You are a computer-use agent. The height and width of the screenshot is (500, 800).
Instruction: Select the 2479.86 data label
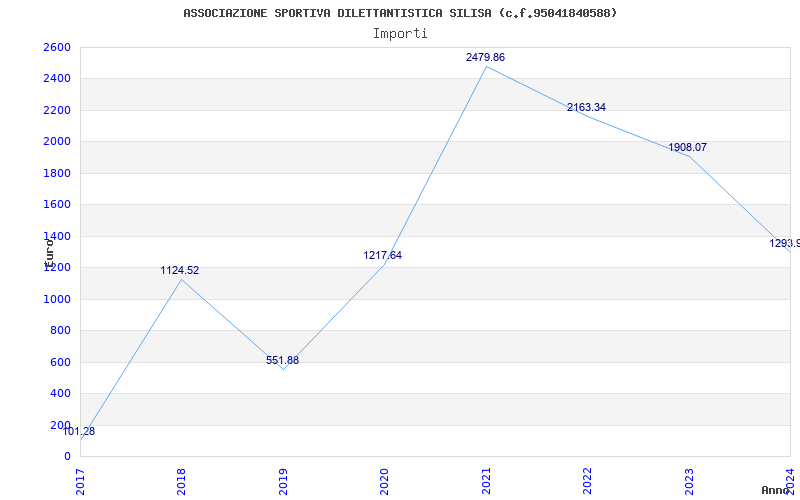coord(485,57)
